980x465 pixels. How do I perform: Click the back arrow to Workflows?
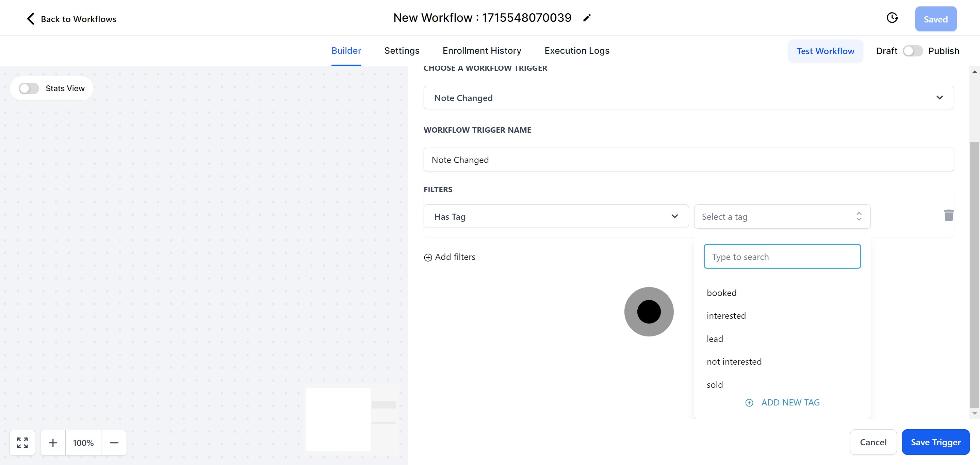(x=31, y=19)
